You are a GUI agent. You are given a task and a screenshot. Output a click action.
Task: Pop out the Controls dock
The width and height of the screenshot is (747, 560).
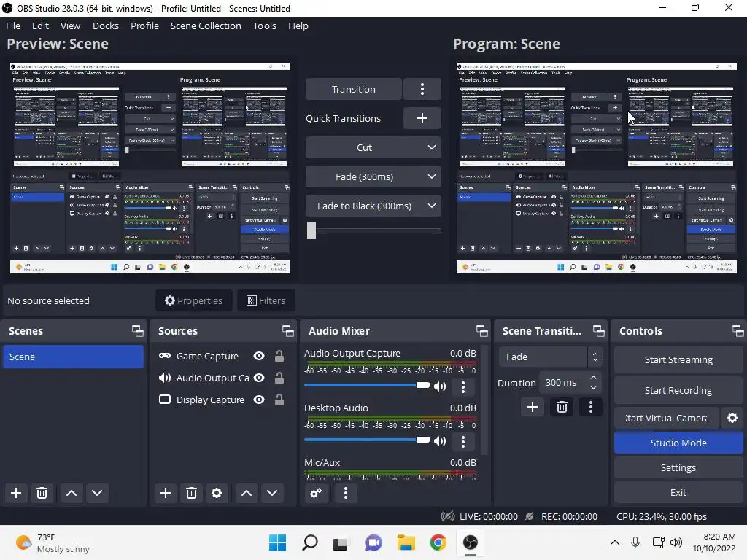pyautogui.click(x=738, y=330)
